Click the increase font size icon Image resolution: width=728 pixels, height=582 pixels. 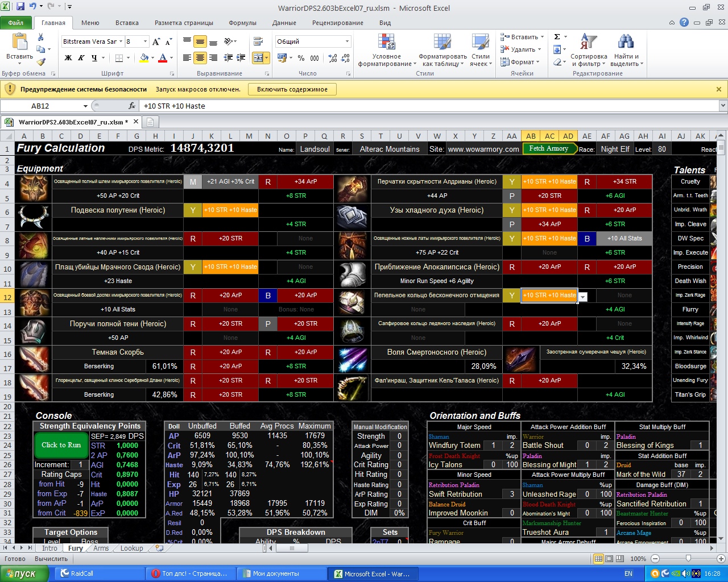pyautogui.click(x=157, y=42)
